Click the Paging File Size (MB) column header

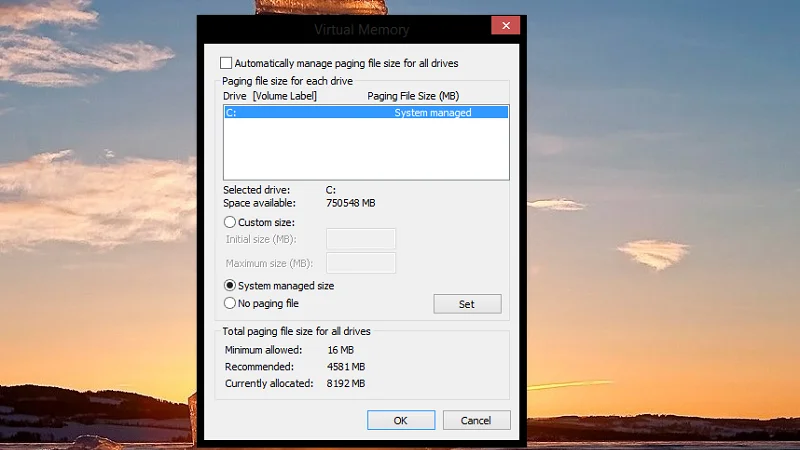[x=413, y=96]
